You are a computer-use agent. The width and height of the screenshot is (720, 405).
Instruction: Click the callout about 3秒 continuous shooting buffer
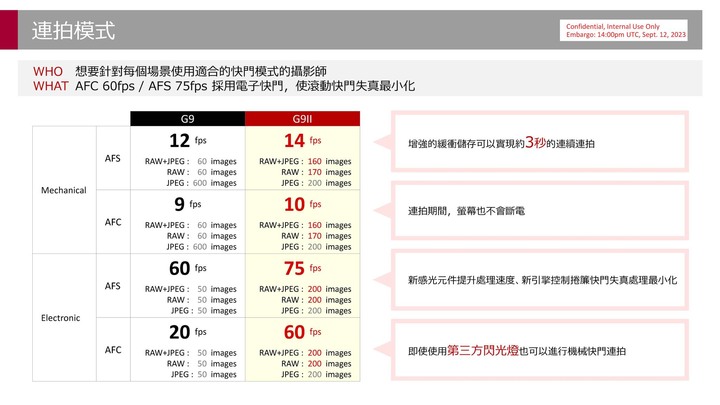click(540, 141)
